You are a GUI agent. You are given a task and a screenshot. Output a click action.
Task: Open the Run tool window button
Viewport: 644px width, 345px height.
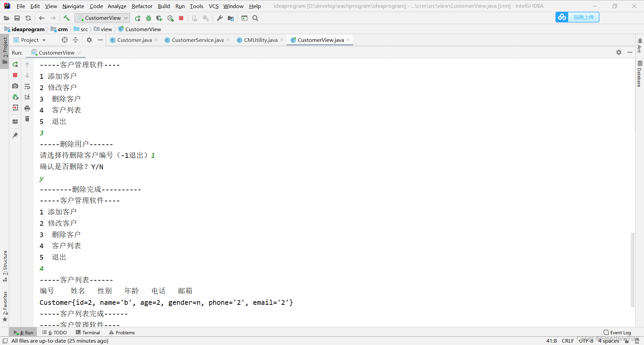tap(23, 333)
